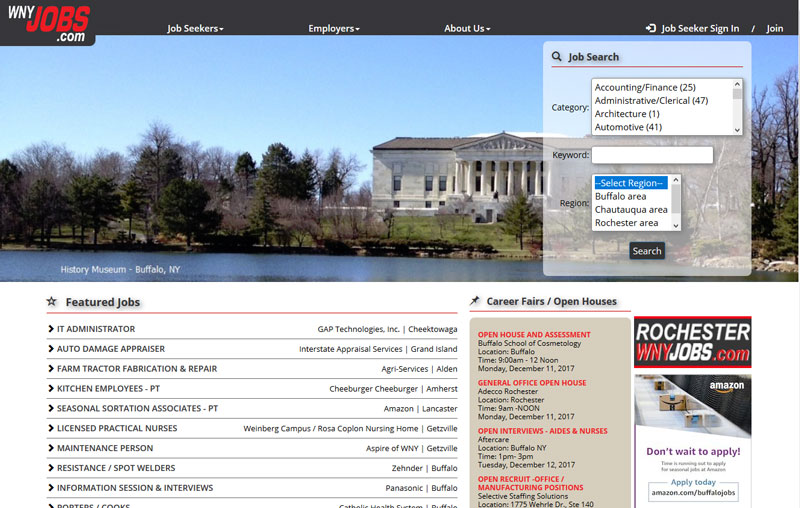This screenshot has width=800, height=508.
Task: Click Category list scroll down arrow
Action: click(x=737, y=130)
